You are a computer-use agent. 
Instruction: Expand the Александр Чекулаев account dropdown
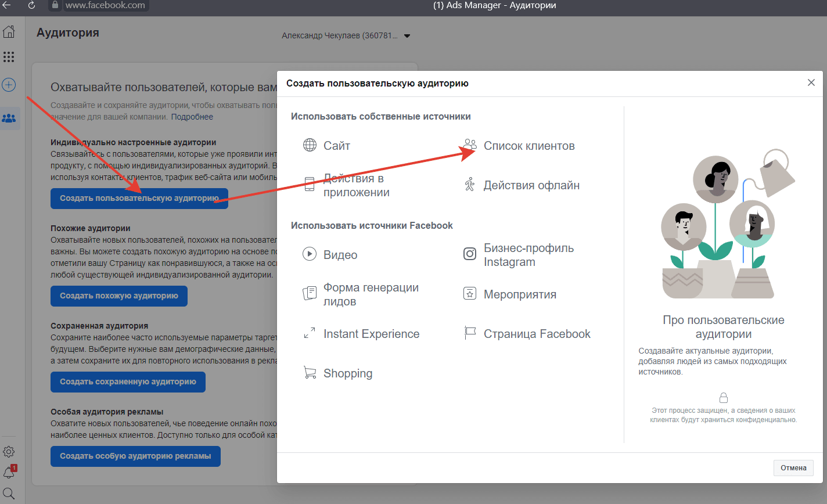coord(346,35)
